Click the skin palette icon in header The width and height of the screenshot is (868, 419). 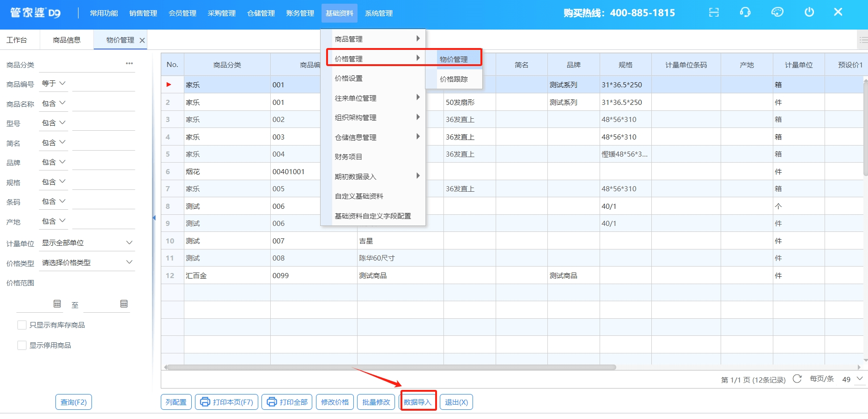777,12
